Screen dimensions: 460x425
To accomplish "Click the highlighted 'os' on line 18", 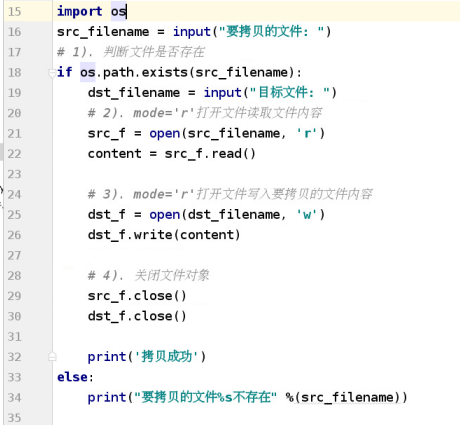I will pyautogui.click(x=88, y=72).
